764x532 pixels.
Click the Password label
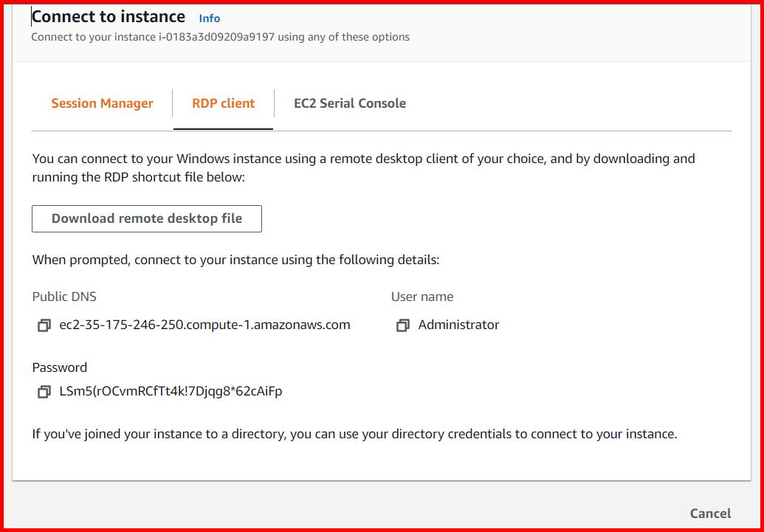point(59,367)
